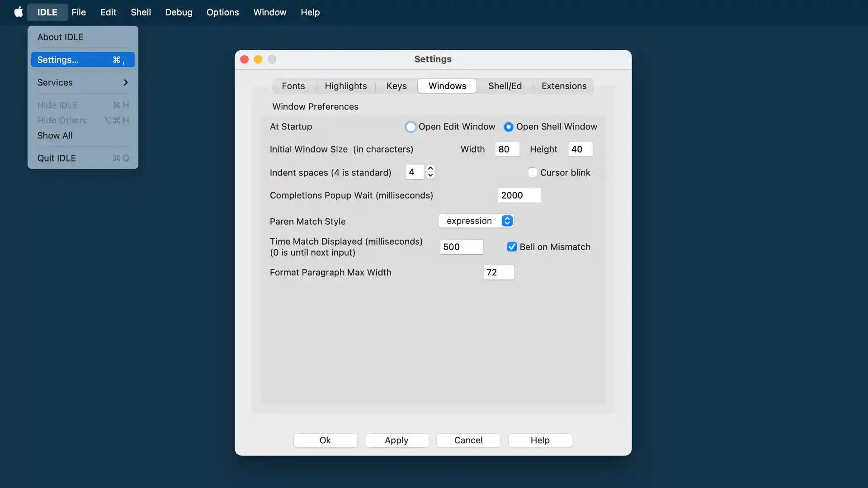Apply the settings changes

pyautogui.click(x=396, y=440)
